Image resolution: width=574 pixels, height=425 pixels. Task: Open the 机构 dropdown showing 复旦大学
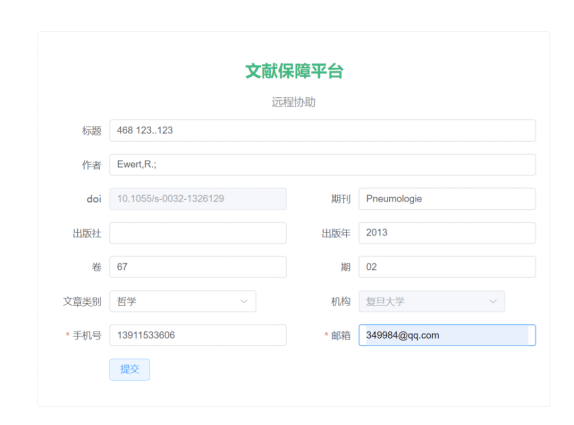pos(432,301)
